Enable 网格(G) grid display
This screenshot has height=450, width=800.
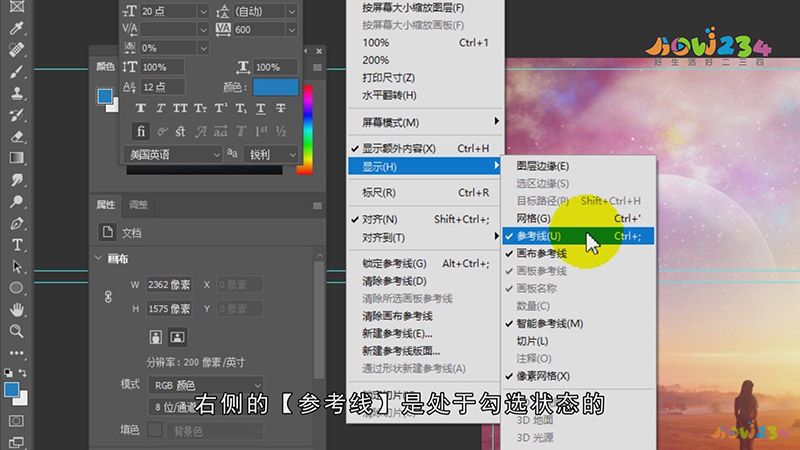(578, 218)
